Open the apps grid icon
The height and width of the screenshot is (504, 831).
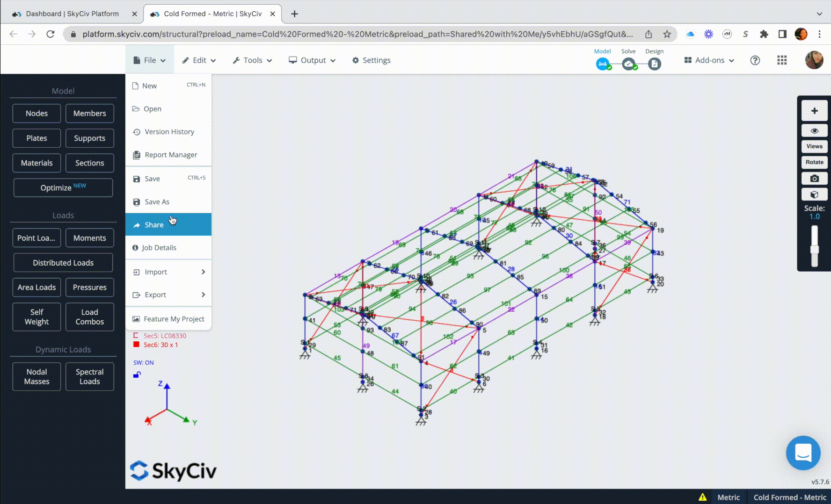click(782, 60)
